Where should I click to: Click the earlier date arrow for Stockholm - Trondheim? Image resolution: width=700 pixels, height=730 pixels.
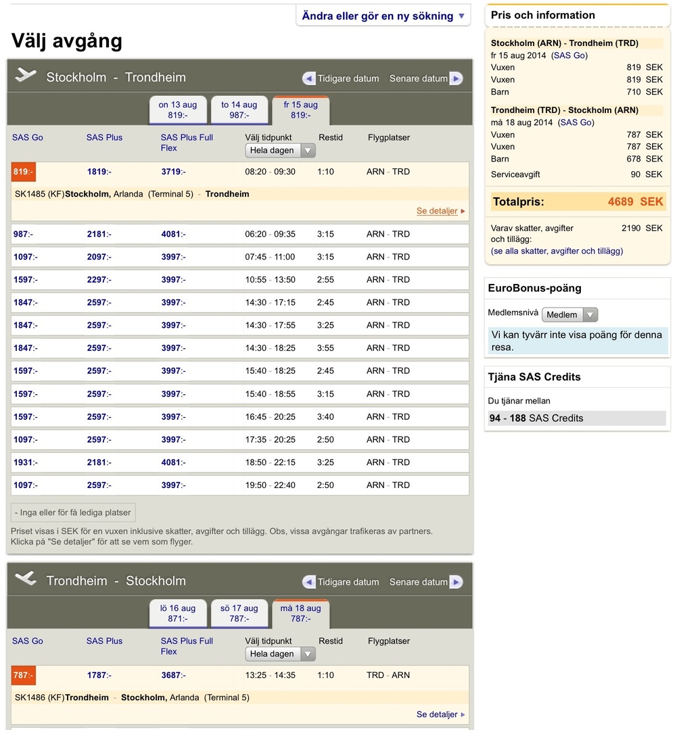pos(309,78)
